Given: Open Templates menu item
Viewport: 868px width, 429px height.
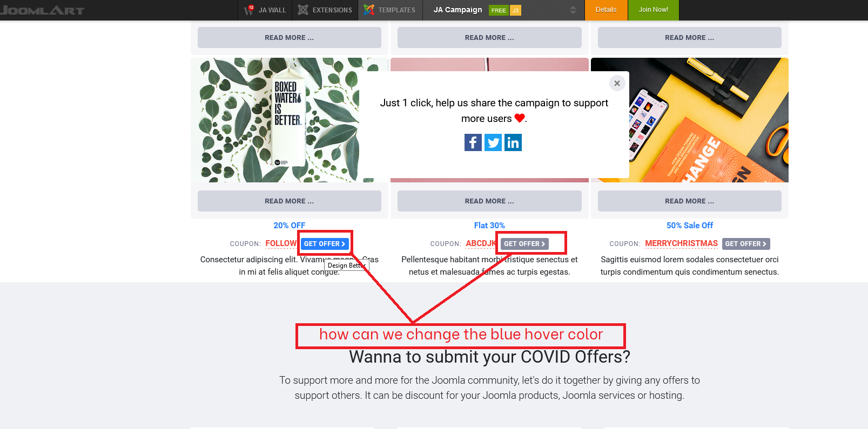Looking at the screenshot, I should [390, 10].
